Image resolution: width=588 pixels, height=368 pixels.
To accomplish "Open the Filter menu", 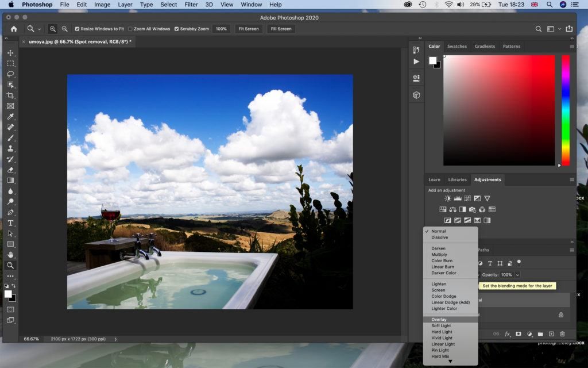I will [x=191, y=5].
